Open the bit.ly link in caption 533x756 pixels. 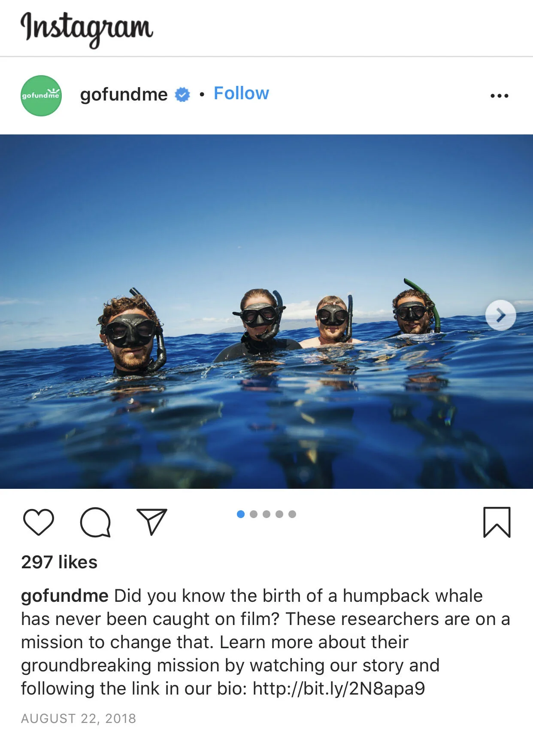339,688
